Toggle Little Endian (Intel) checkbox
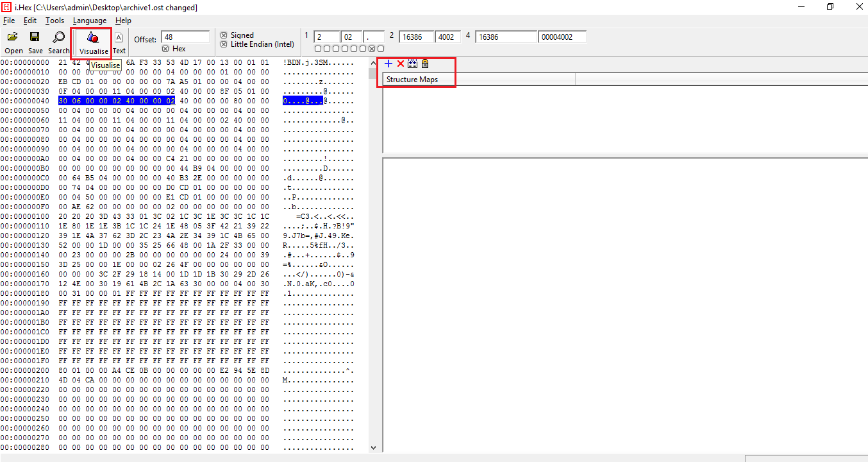 pyautogui.click(x=224, y=44)
